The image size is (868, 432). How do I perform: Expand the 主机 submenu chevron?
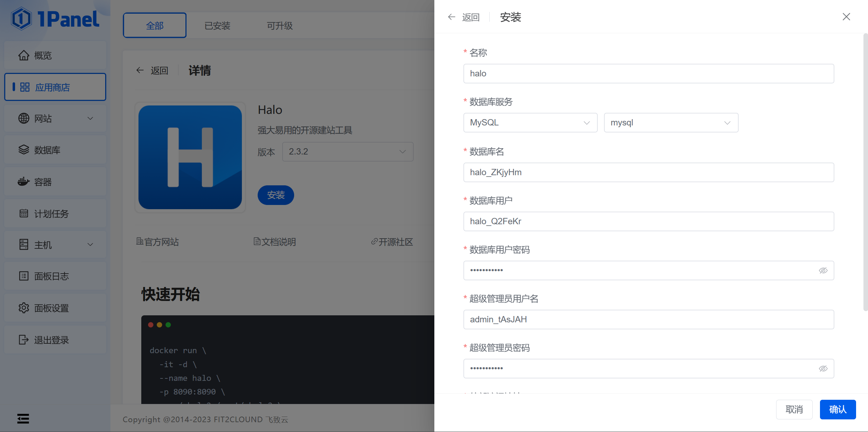click(90, 245)
